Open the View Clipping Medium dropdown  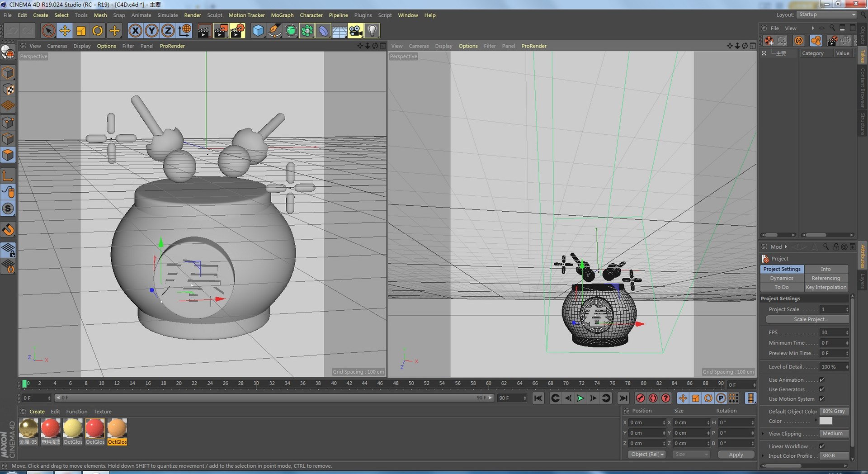point(834,434)
